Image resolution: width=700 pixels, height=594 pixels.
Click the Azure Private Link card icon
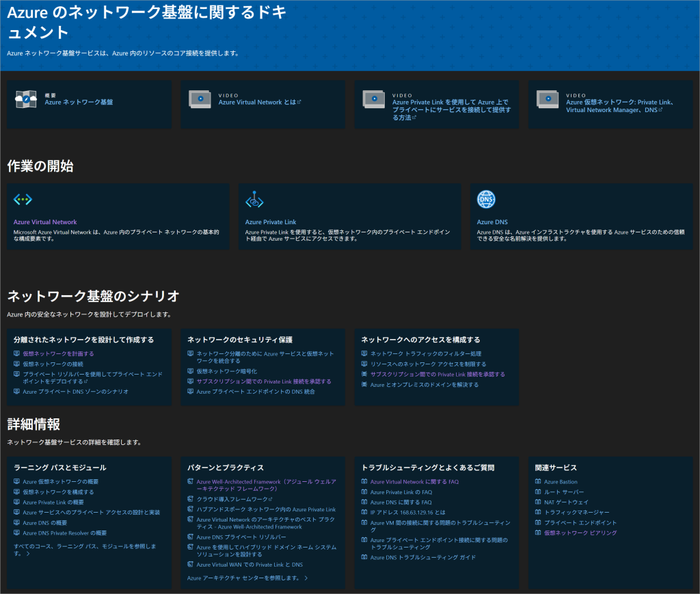254,200
